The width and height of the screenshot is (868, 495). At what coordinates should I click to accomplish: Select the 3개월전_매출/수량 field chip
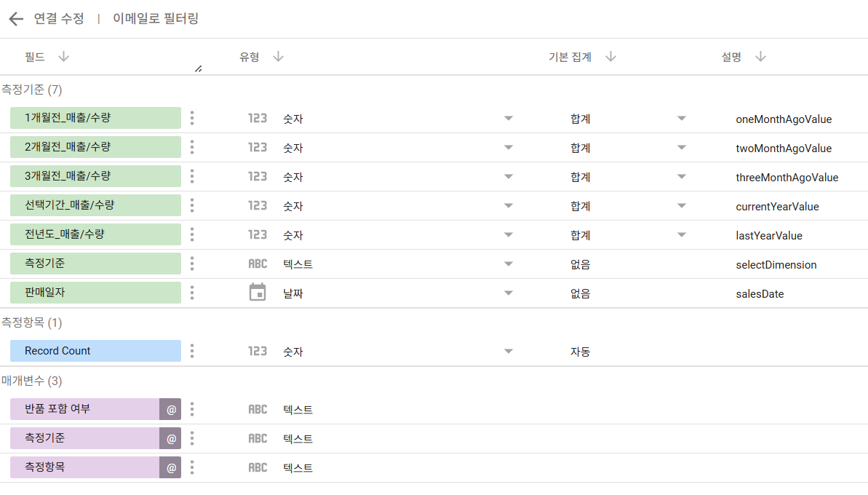coord(95,176)
